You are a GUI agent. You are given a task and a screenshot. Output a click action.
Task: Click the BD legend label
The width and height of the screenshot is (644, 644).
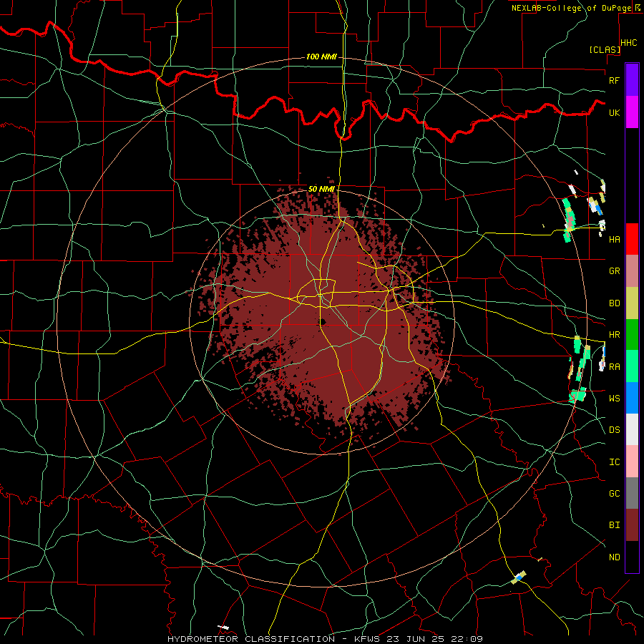coord(614,303)
